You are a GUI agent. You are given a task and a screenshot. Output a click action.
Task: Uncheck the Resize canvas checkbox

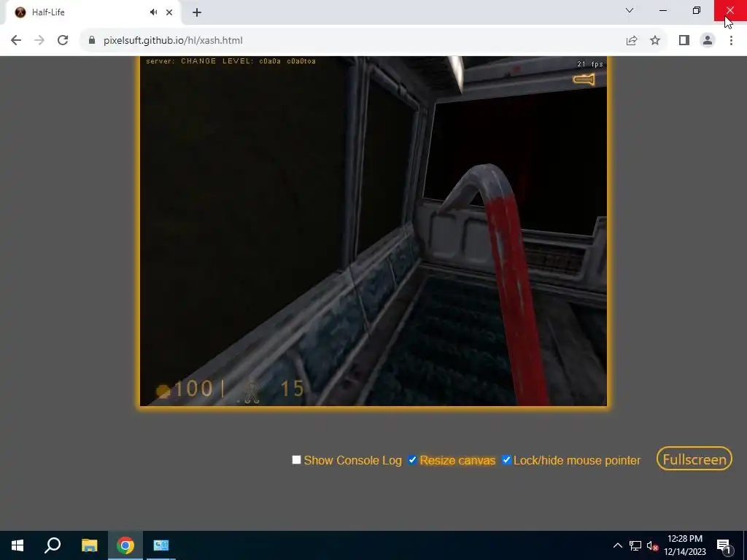click(x=413, y=459)
